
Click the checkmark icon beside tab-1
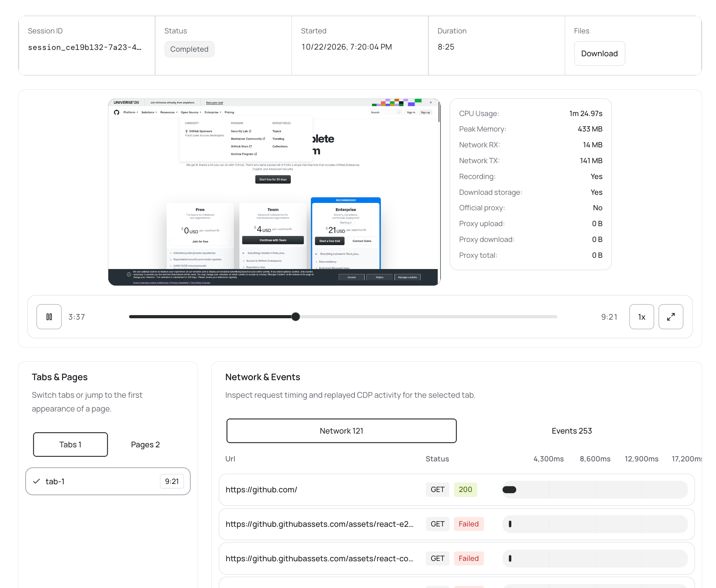point(37,481)
